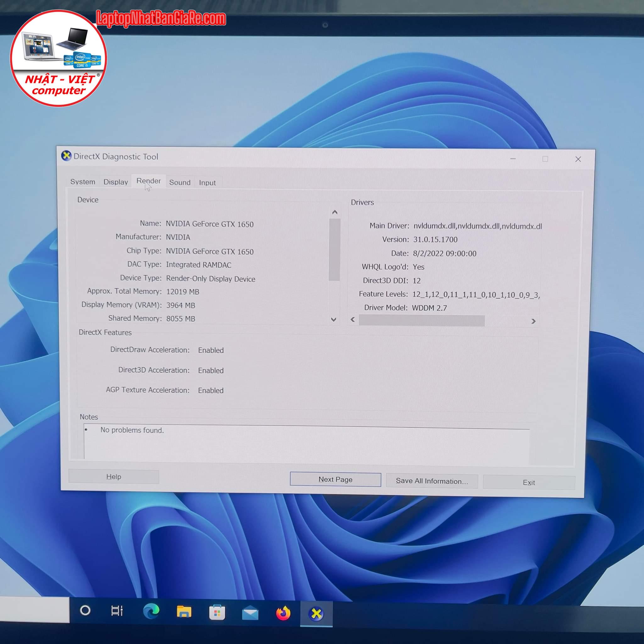
Task: Launch the Microsoft Store taskbar icon
Action: (217, 612)
